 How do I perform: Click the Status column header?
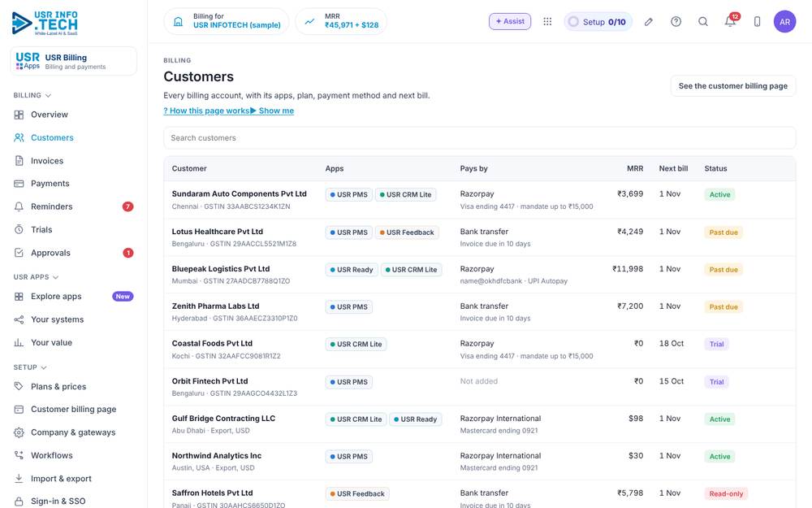pyautogui.click(x=715, y=168)
